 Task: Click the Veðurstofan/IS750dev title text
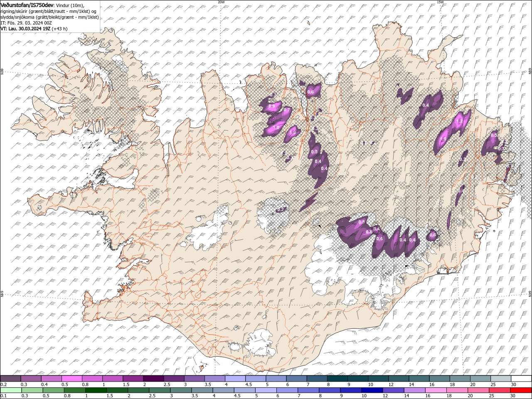27,5
